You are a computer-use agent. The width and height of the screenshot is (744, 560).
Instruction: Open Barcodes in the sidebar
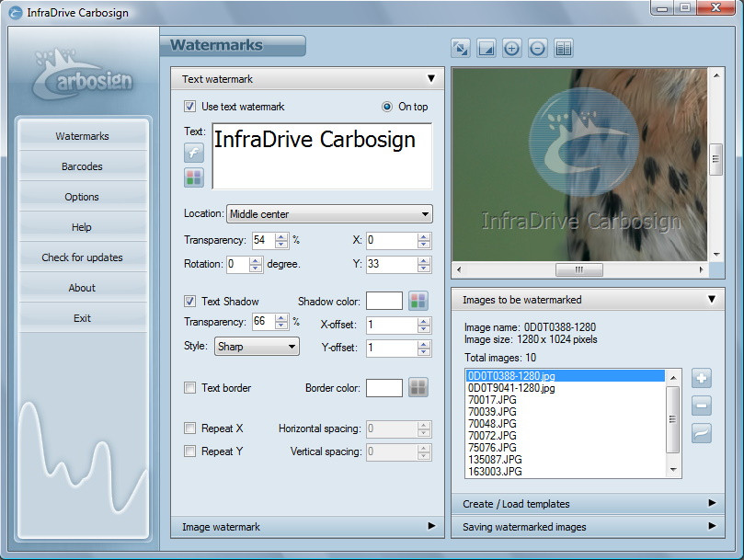click(x=82, y=166)
